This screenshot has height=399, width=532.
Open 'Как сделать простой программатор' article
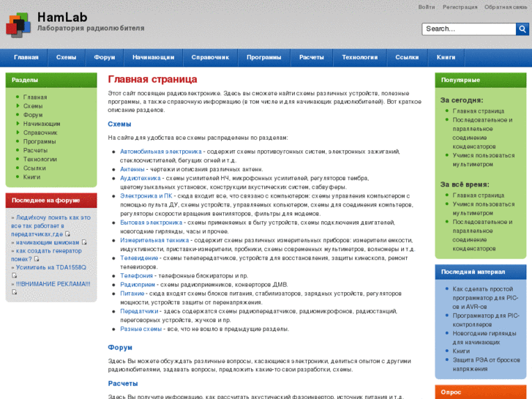click(485, 298)
